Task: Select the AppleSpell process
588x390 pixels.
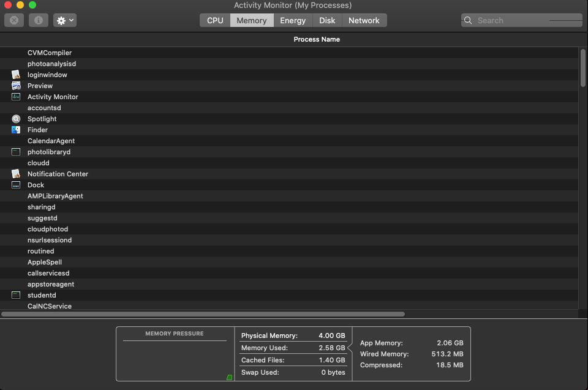Action: pyautogui.click(x=288, y=262)
